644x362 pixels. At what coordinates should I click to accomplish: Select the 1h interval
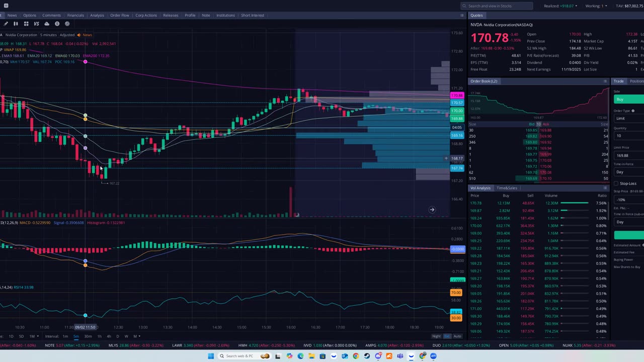pos(99,336)
